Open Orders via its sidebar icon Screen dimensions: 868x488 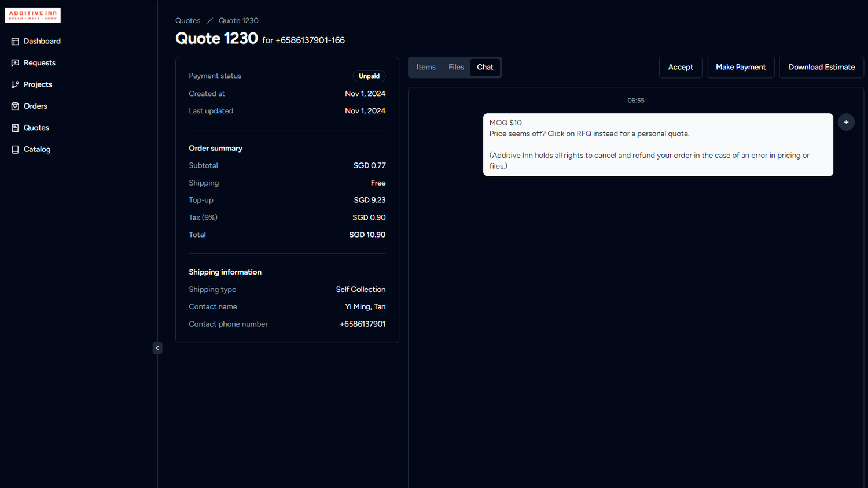click(14, 106)
